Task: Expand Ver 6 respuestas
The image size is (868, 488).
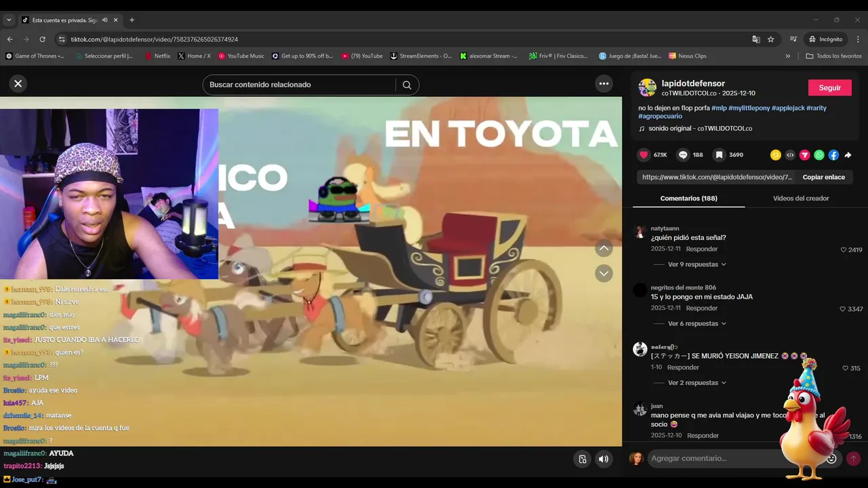Action: (697, 323)
